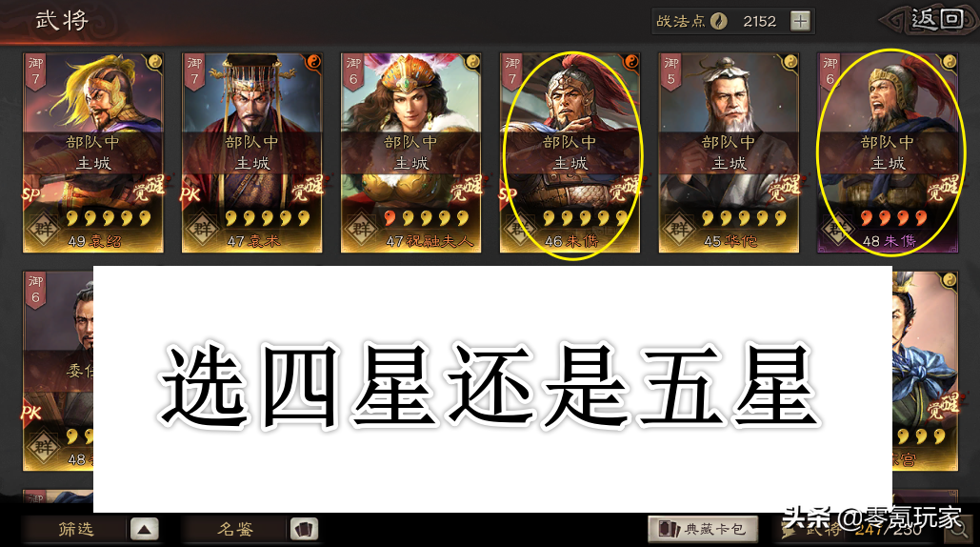
Task: Expand the 筛选 up-arrow toggle
Action: click(x=145, y=530)
